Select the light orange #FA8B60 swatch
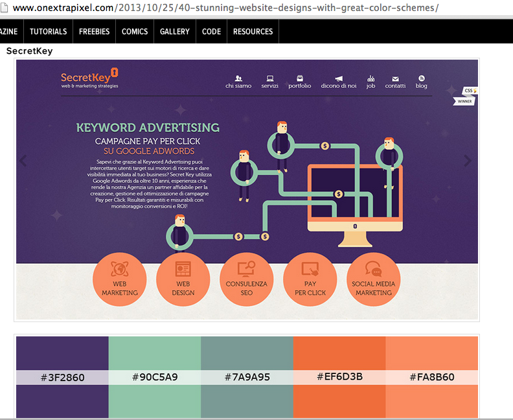 click(x=431, y=377)
